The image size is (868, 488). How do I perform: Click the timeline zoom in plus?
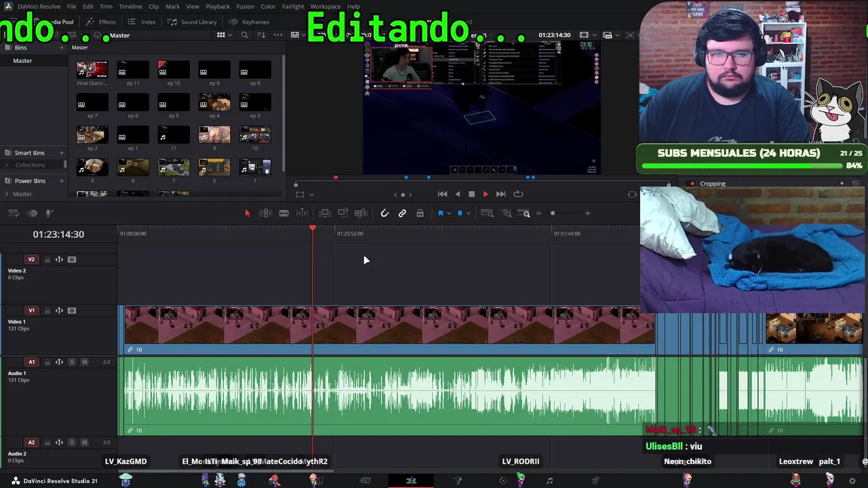point(587,213)
